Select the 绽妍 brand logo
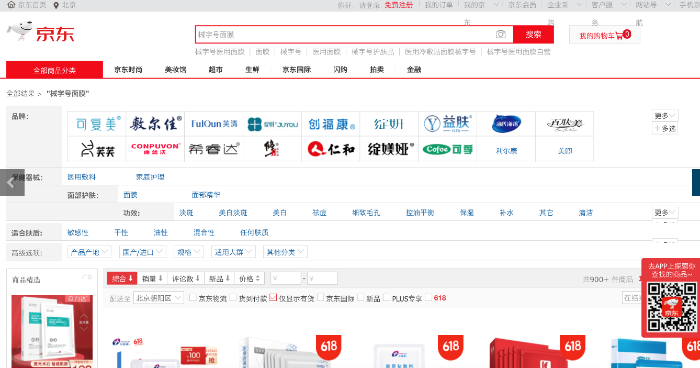700x368 pixels. pyautogui.click(x=389, y=124)
